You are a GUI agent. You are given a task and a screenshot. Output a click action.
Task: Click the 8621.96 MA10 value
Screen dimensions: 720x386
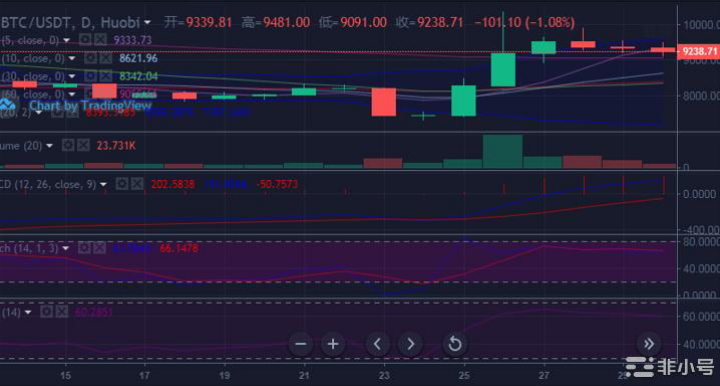click(138, 58)
